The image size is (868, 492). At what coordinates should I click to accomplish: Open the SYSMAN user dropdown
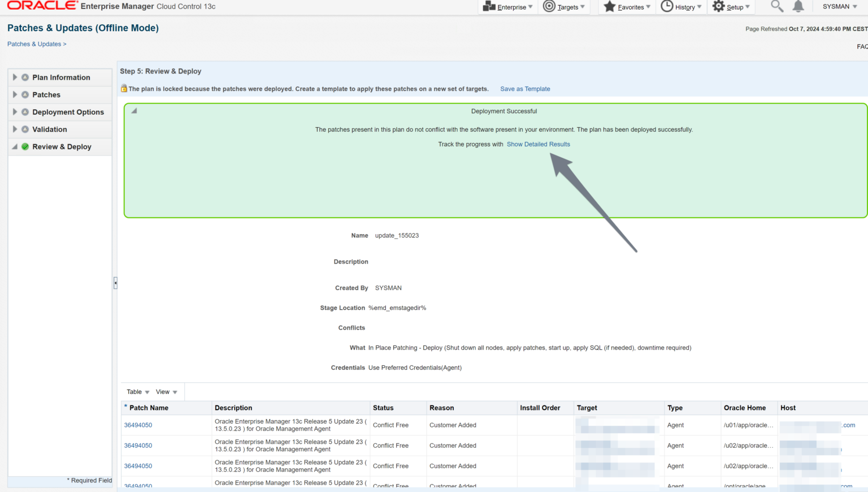[x=840, y=7]
